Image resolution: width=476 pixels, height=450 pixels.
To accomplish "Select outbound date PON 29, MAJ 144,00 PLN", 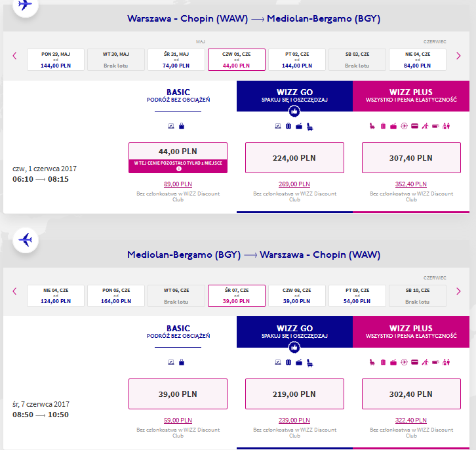I will (x=56, y=60).
